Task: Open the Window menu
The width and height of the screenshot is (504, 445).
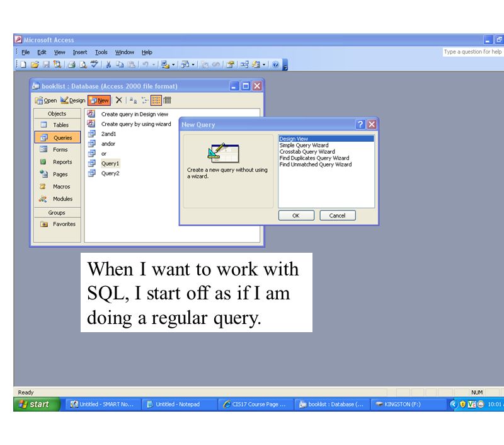Action: pyautogui.click(x=124, y=52)
